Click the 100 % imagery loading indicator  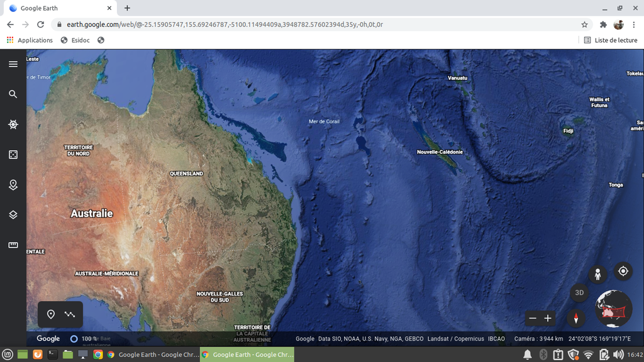tap(84, 339)
